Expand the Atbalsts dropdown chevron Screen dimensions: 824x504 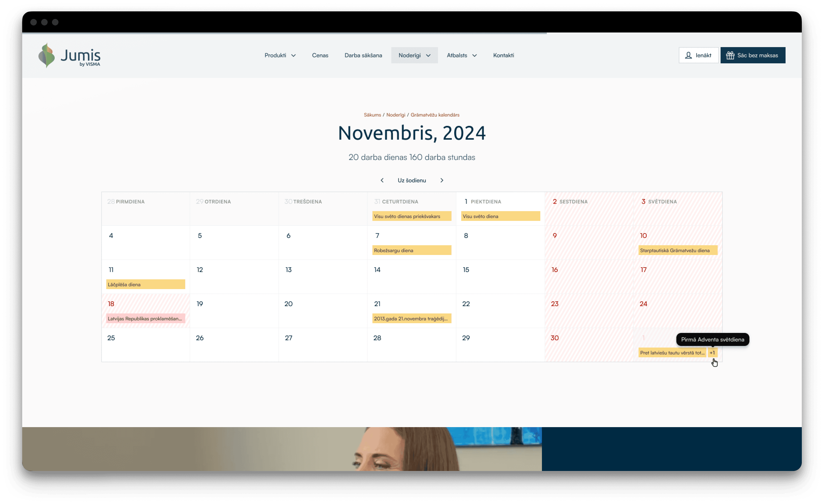point(474,55)
